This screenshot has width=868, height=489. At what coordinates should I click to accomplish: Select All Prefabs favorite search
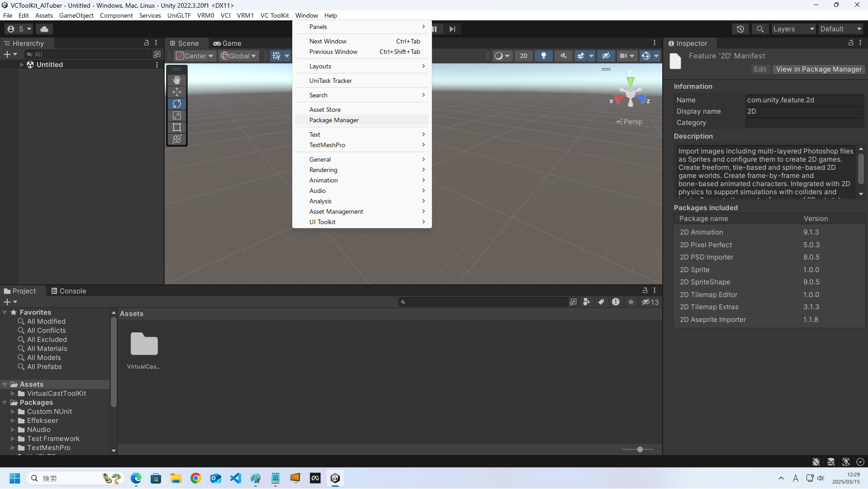[x=44, y=367]
